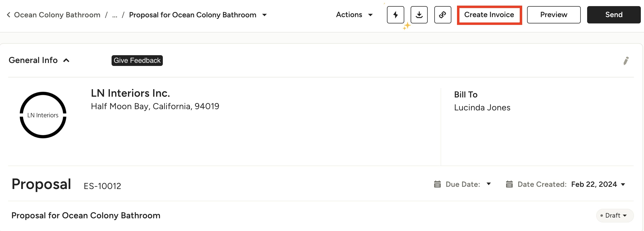Click the Due Date calendar icon
644x231 pixels.
(x=437, y=184)
